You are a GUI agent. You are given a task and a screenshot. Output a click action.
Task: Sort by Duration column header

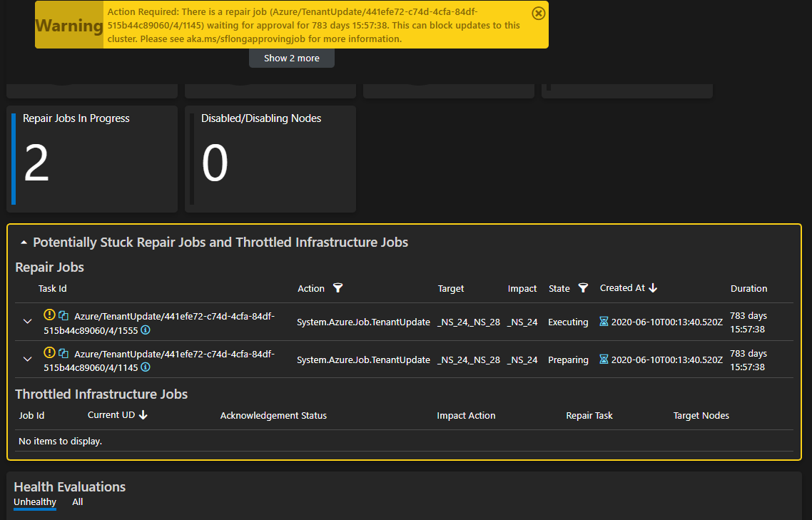tap(748, 288)
